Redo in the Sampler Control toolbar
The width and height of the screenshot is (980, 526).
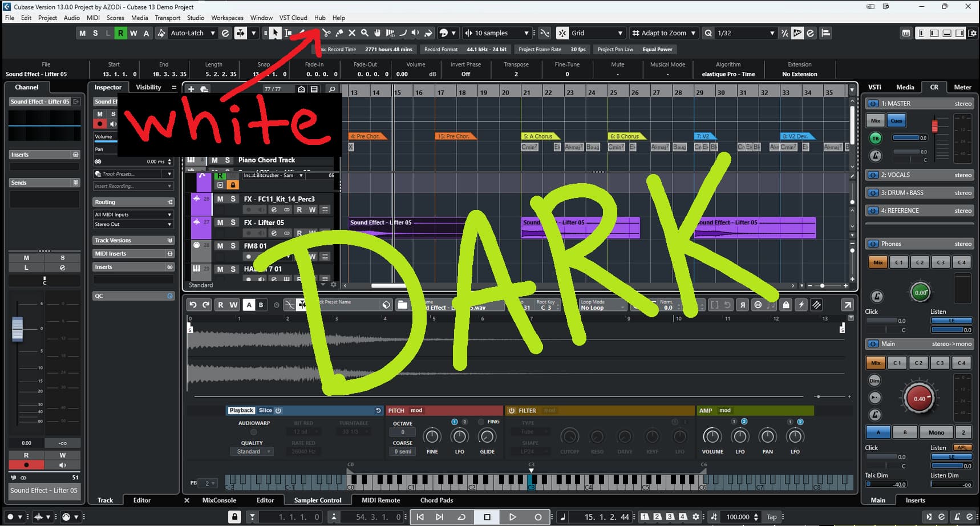[x=206, y=305]
